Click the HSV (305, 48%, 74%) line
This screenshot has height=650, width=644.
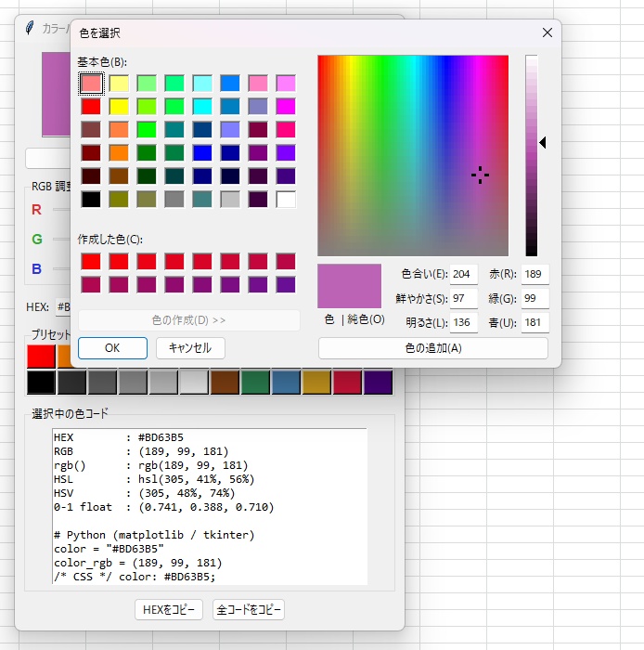[x=145, y=493]
